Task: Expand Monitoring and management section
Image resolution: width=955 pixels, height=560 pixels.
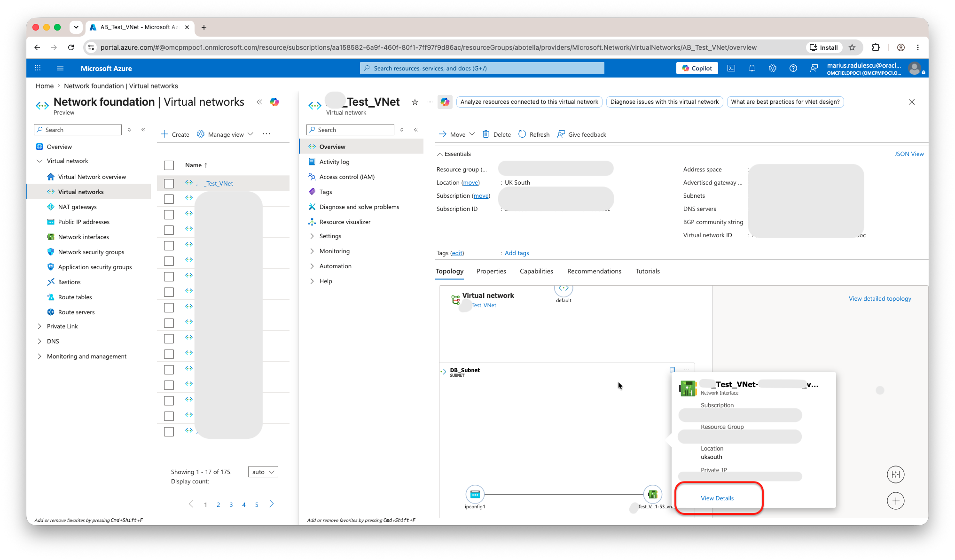Action: coord(39,356)
